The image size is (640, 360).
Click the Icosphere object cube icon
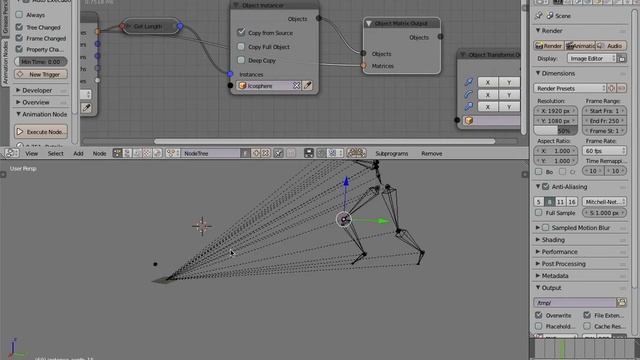pos(242,86)
